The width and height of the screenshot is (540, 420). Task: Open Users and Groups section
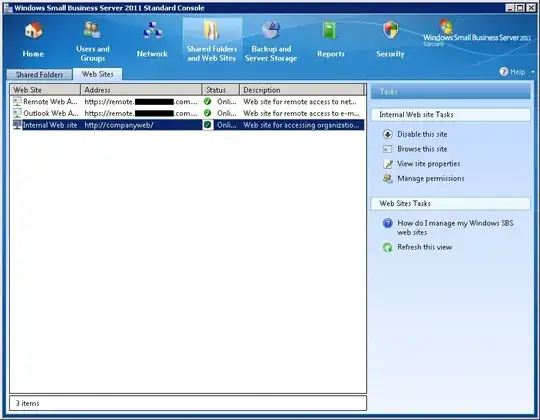click(93, 42)
